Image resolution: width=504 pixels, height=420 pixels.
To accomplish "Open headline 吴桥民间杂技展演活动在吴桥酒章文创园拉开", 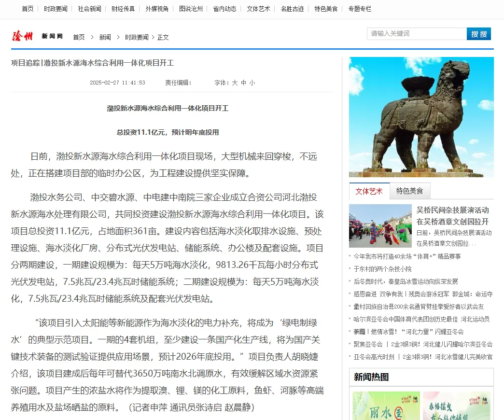I will [452, 216].
